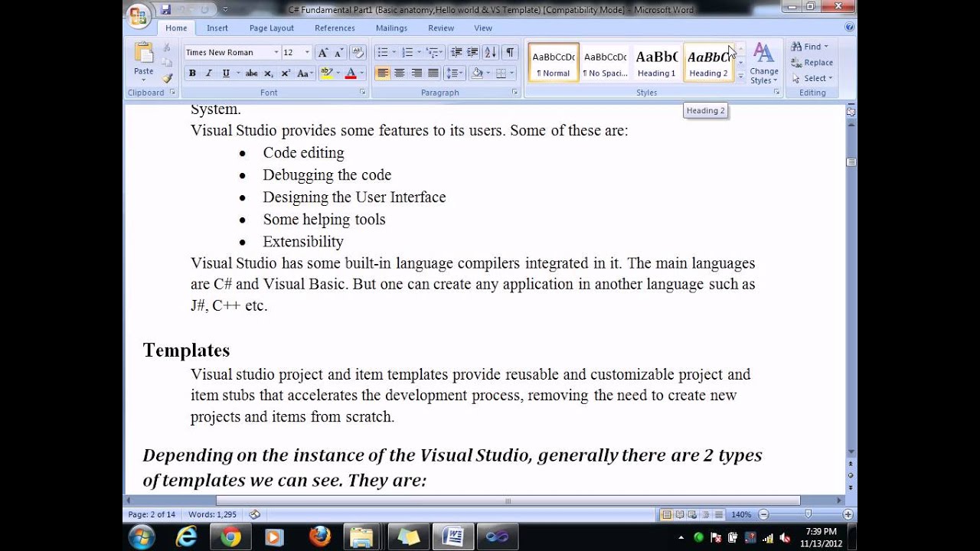The width and height of the screenshot is (980, 551).
Task: Align text right
Action: (x=416, y=73)
